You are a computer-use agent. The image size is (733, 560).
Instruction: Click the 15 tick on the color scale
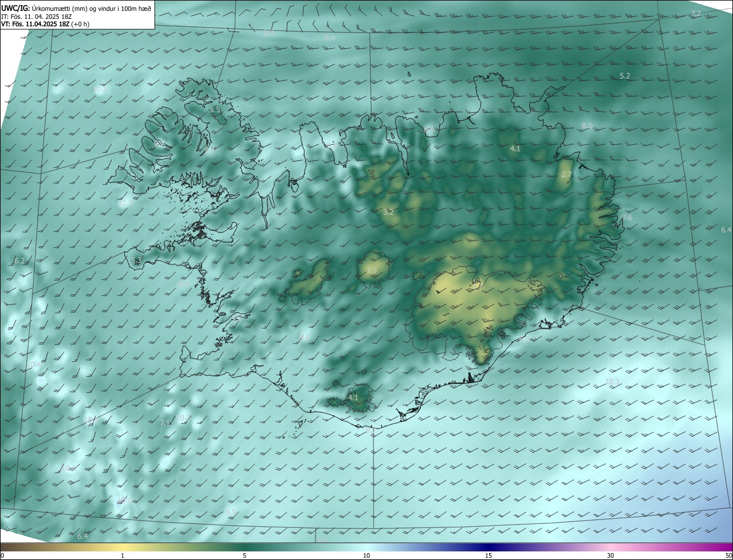488,555
